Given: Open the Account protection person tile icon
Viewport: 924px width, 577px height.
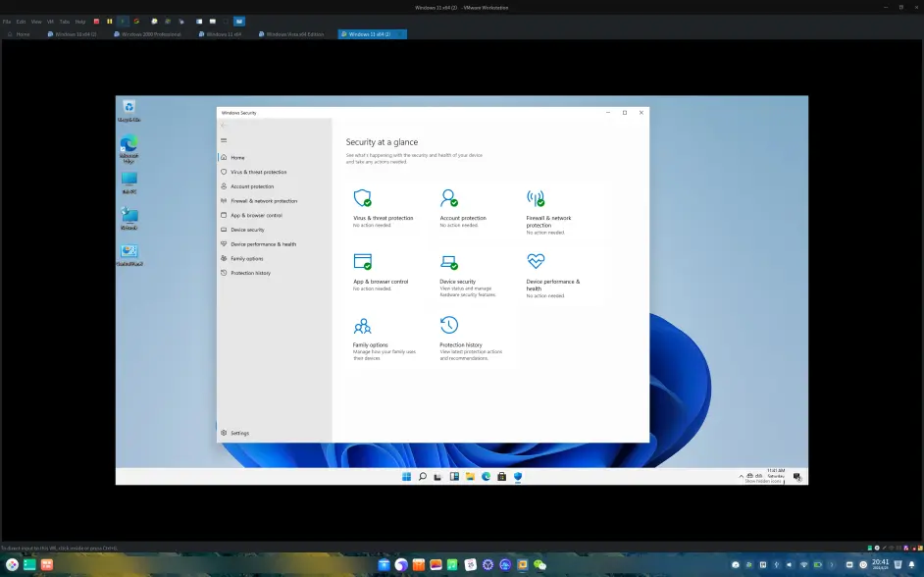Looking at the screenshot, I should pyautogui.click(x=449, y=197).
